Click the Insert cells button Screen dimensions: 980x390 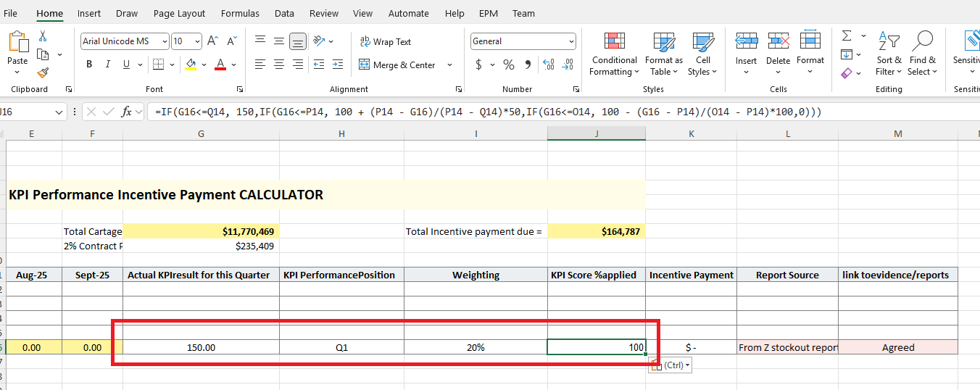click(x=746, y=54)
